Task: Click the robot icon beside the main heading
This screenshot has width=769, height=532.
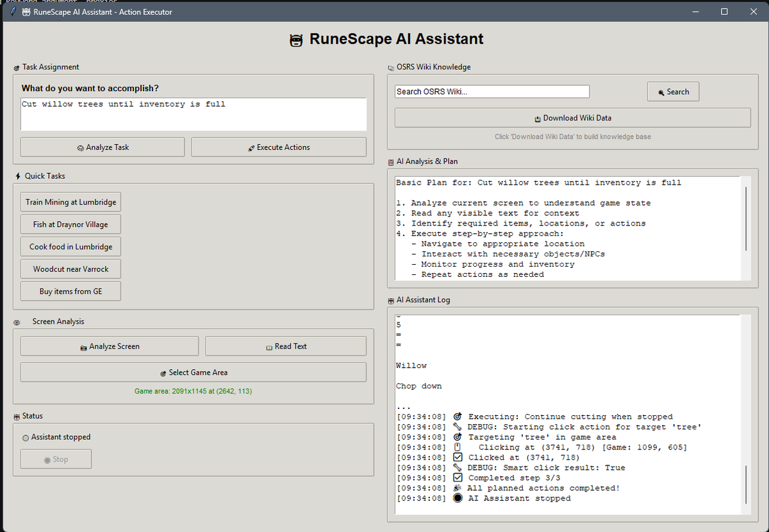Action: coord(295,40)
